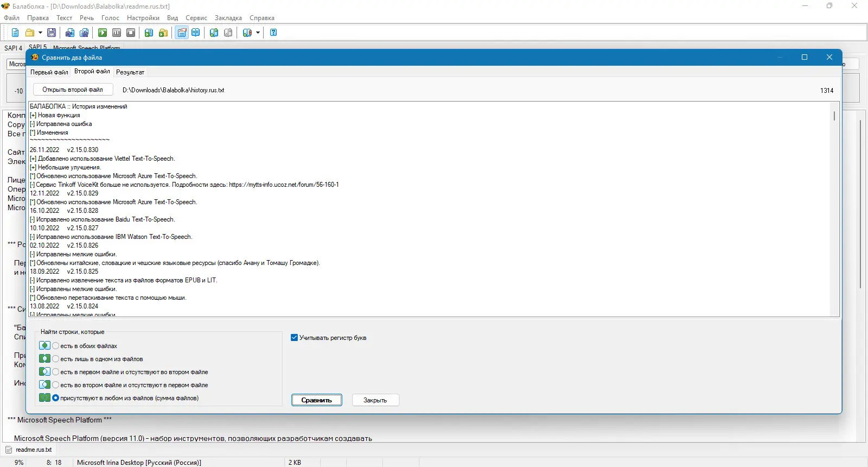The width and height of the screenshot is (868, 467).
Task: Pause speech with the Pause icon
Action: pos(117,33)
